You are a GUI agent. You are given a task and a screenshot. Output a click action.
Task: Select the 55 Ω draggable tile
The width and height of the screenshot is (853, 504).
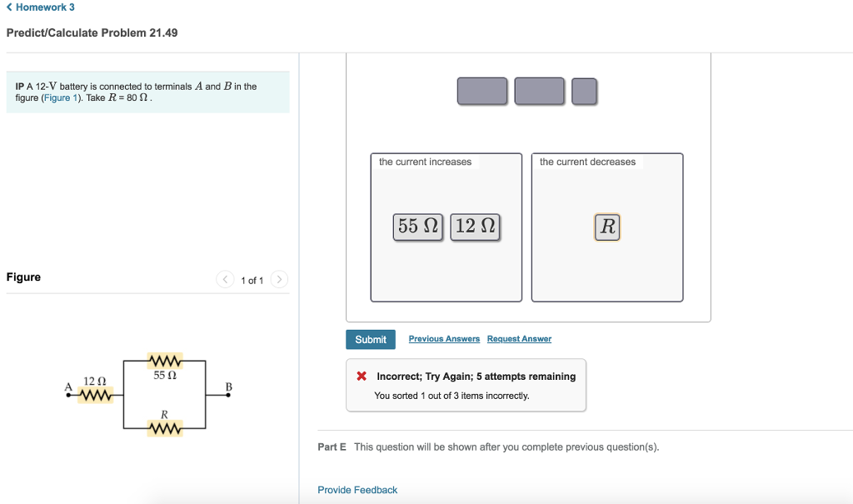417,227
